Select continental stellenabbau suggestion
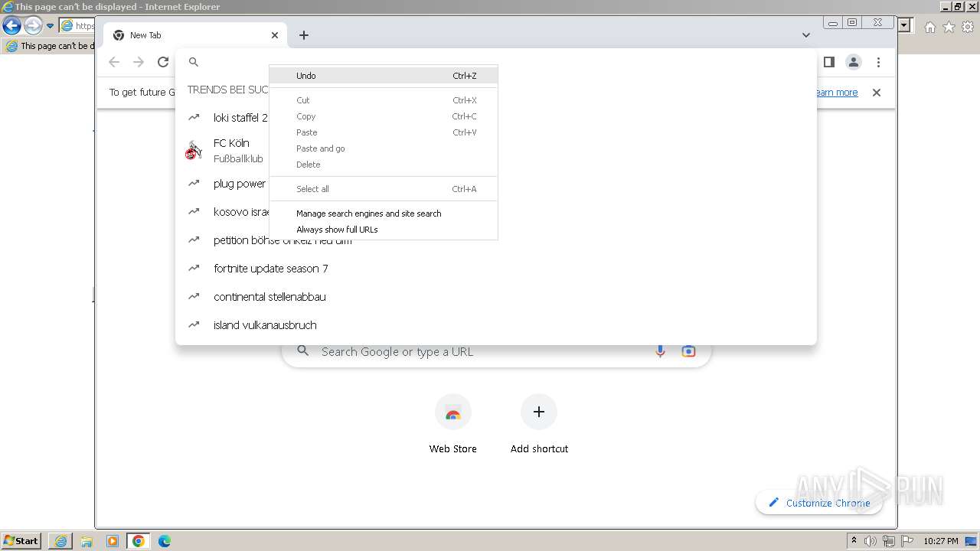Screen dimensions: 980x551 pos(495,297)
